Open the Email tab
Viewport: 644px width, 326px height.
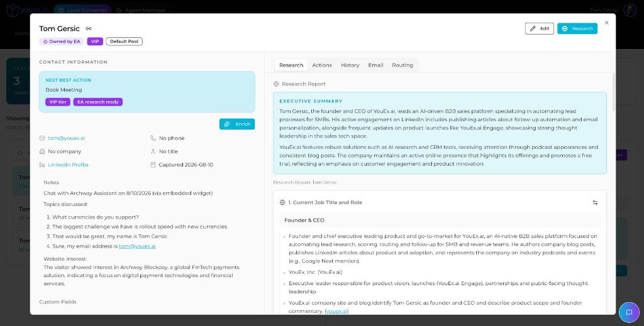375,65
